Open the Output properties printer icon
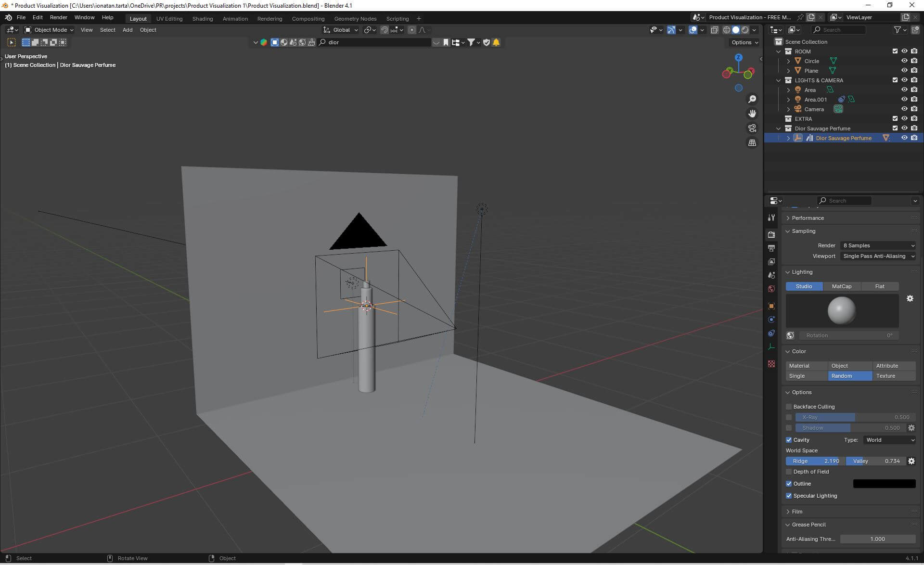The image size is (924, 565). tap(771, 248)
